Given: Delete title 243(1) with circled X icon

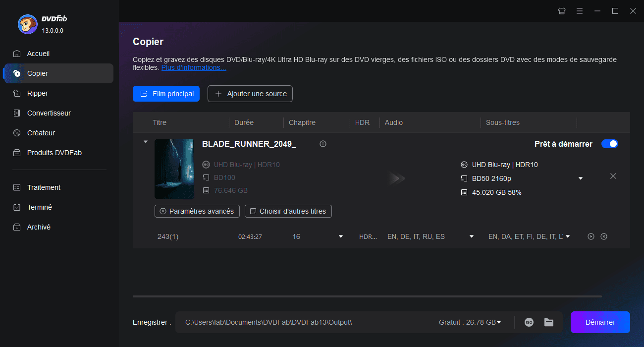Looking at the screenshot, I should tap(604, 236).
